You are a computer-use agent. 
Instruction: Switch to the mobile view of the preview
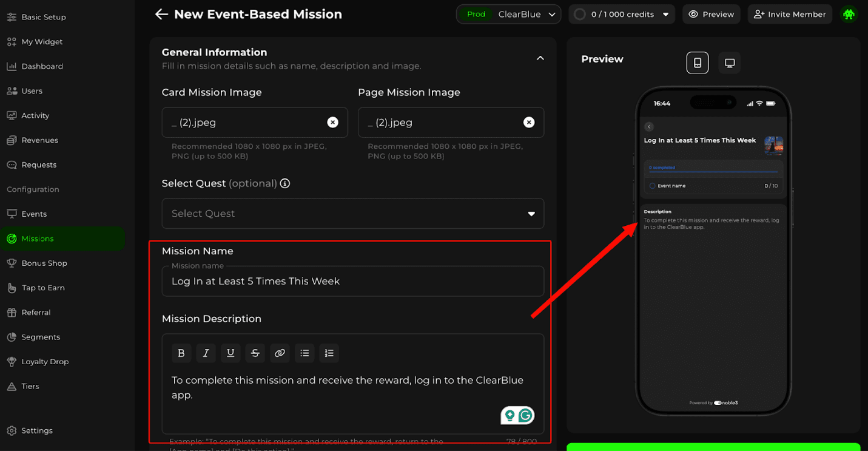point(698,63)
